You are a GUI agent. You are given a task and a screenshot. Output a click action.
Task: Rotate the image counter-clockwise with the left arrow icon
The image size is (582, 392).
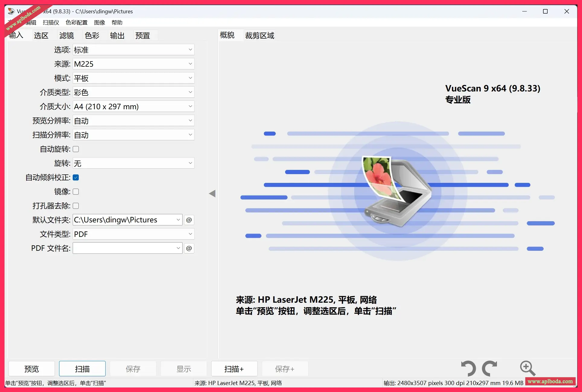[x=468, y=368]
